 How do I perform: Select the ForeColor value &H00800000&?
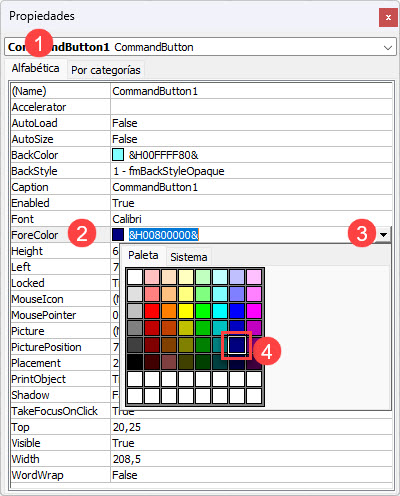pos(164,235)
